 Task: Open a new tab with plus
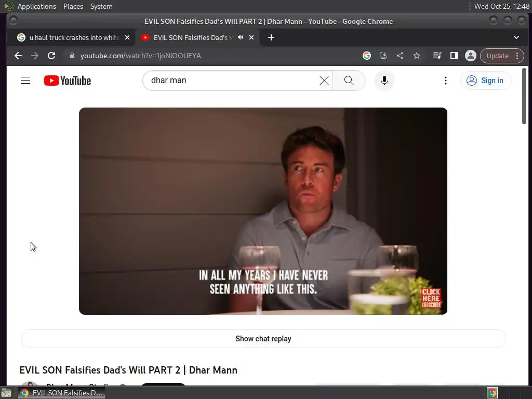271,37
